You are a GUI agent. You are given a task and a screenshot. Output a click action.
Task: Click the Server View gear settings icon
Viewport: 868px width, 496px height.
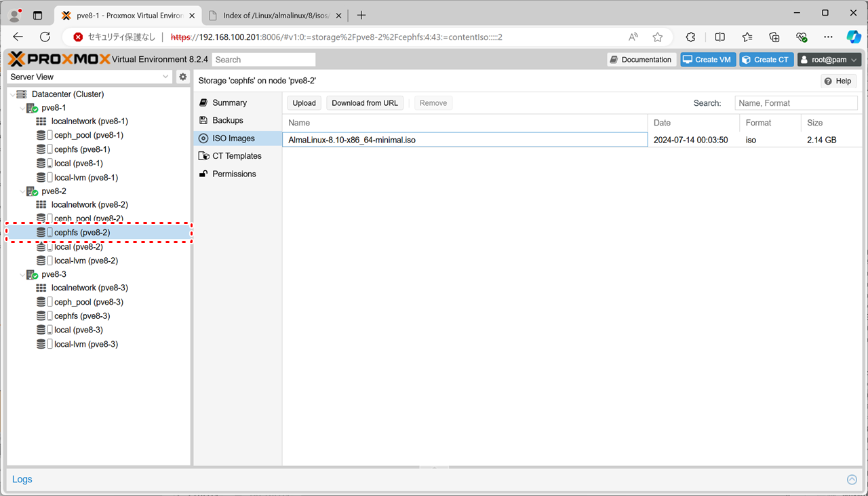pyautogui.click(x=182, y=77)
